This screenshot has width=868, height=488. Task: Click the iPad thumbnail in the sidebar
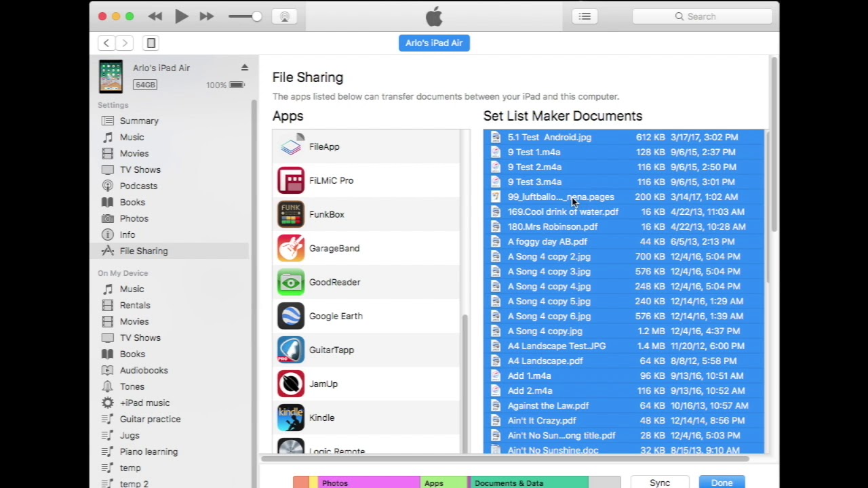111,76
